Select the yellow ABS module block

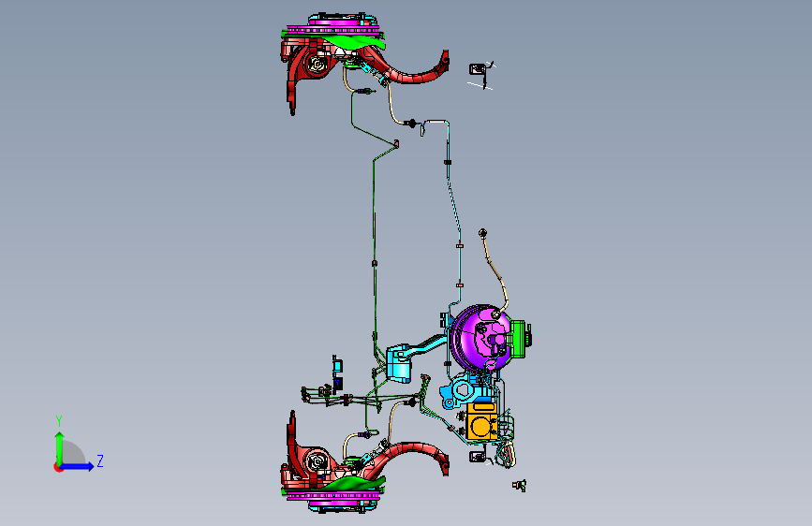[x=481, y=421]
